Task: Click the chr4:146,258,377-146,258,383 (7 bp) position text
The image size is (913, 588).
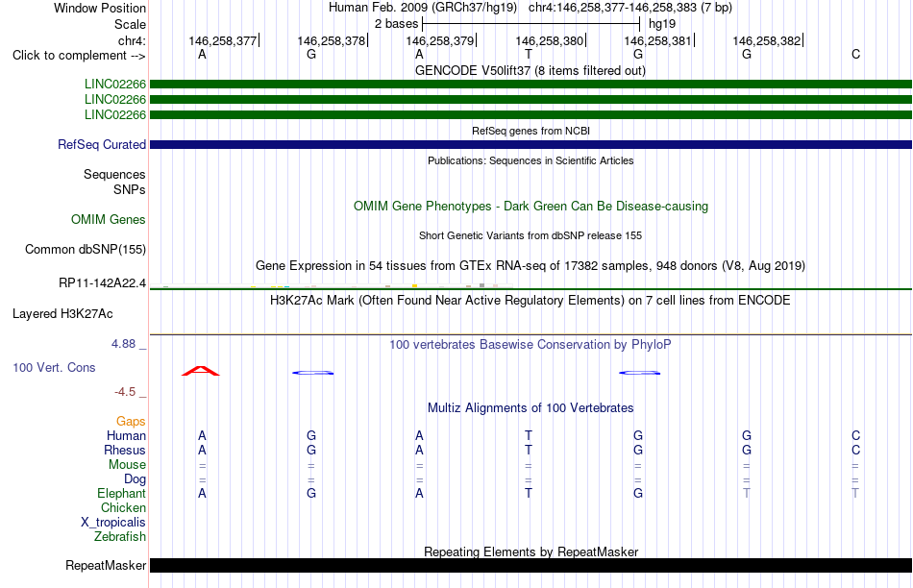Action: tap(630, 8)
